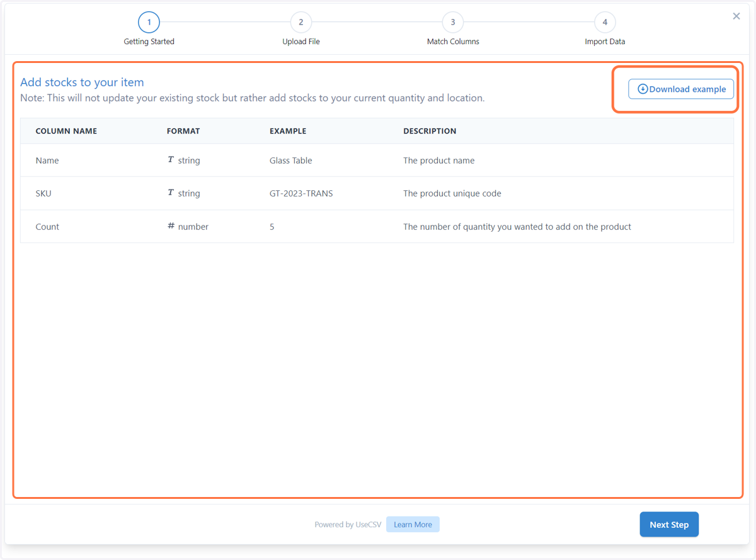Click the 'number' format text in Count row
The image size is (756, 560).
pos(193,227)
